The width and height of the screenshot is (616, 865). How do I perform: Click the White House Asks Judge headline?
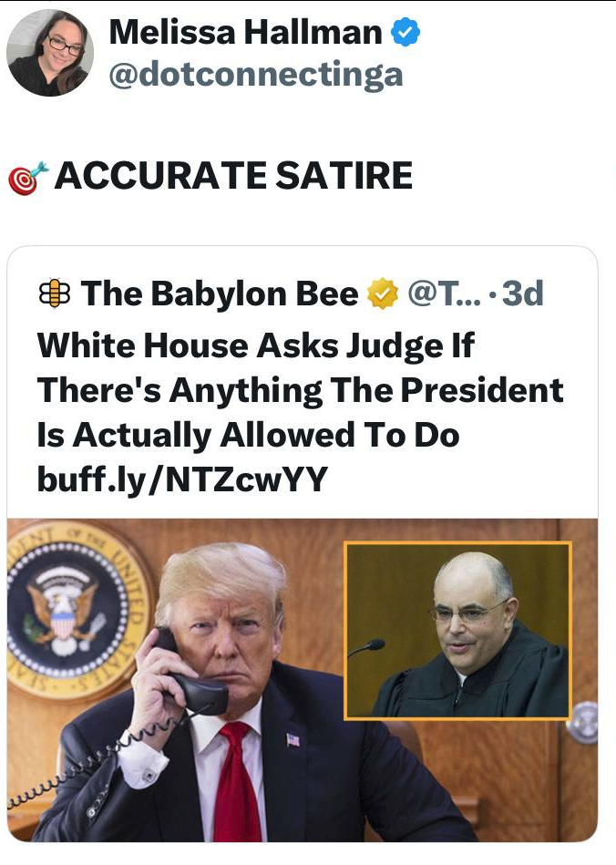pos(300,390)
